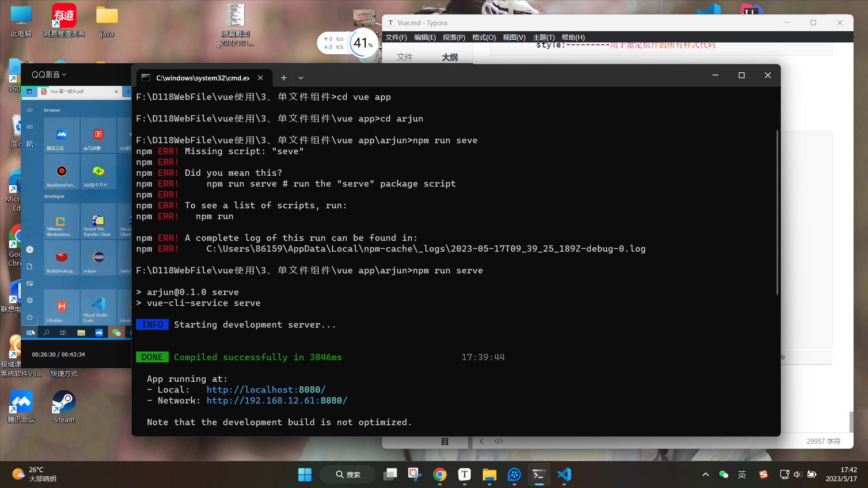Click the volume speaker tray icon
Image resolution: width=868 pixels, height=488 pixels.
click(797, 474)
